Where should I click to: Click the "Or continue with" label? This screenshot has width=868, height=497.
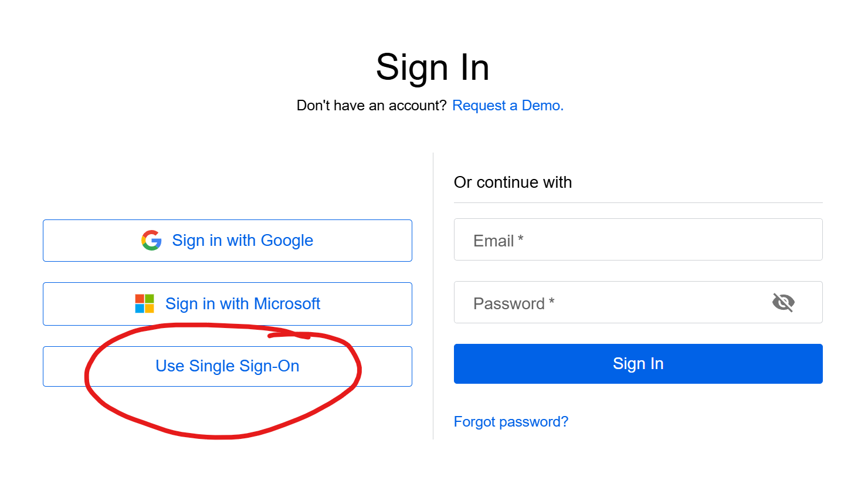tap(513, 182)
